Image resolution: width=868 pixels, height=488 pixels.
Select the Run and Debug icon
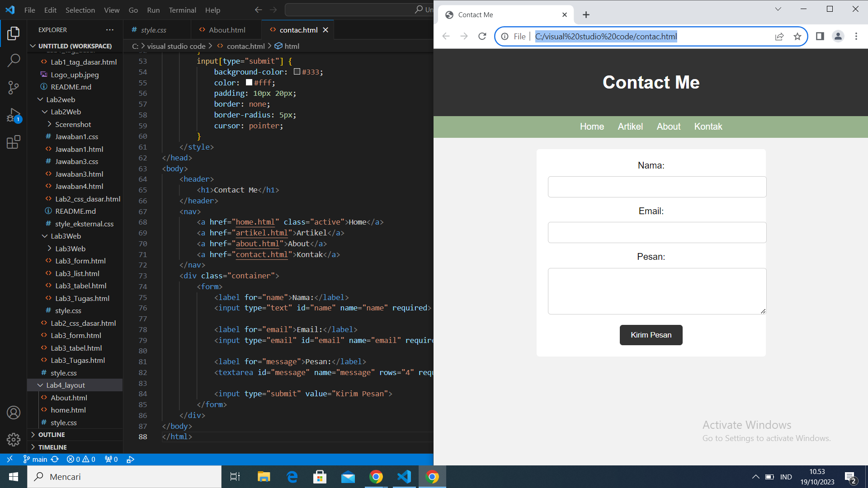tap(14, 115)
